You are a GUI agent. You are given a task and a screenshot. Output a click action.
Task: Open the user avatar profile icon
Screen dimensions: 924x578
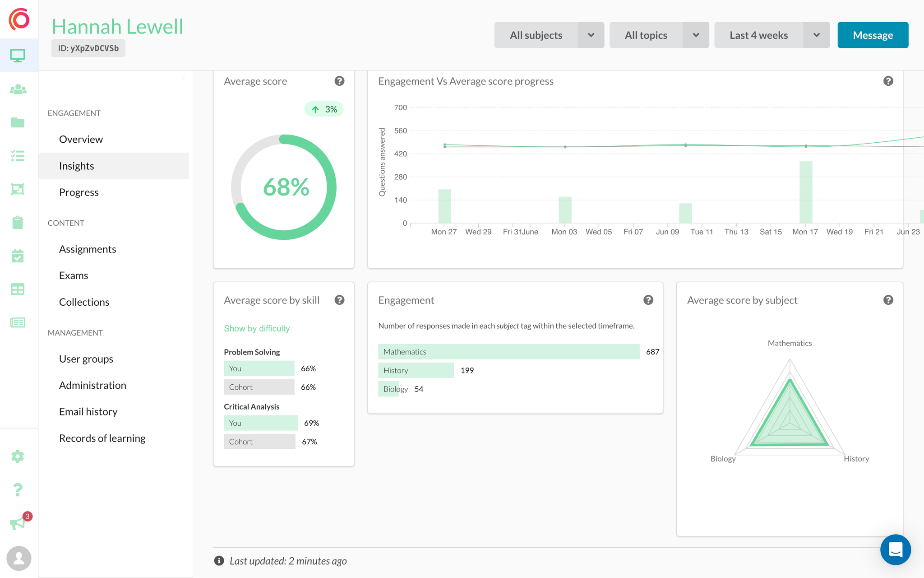pyautogui.click(x=19, y=558)
